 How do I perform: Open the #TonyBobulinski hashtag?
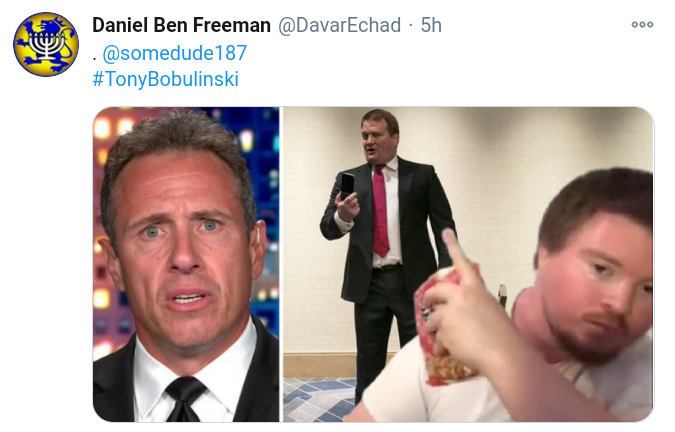(165, 79)
